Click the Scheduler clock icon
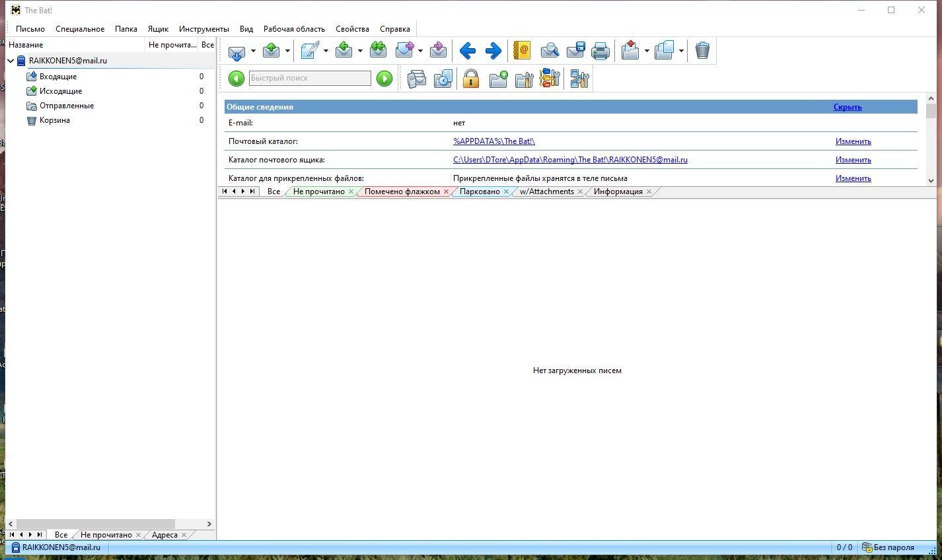 [443, 79]
